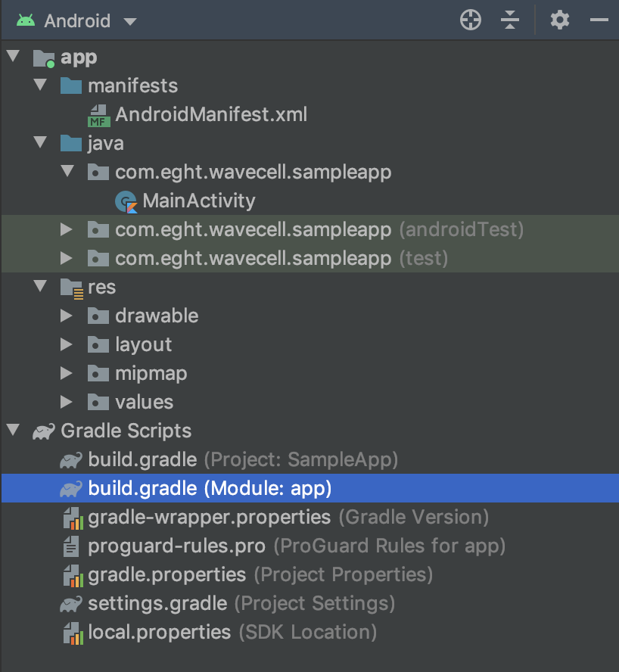
Task: Click the AndroidManifest.xml file icon
Action: (98, 115)
